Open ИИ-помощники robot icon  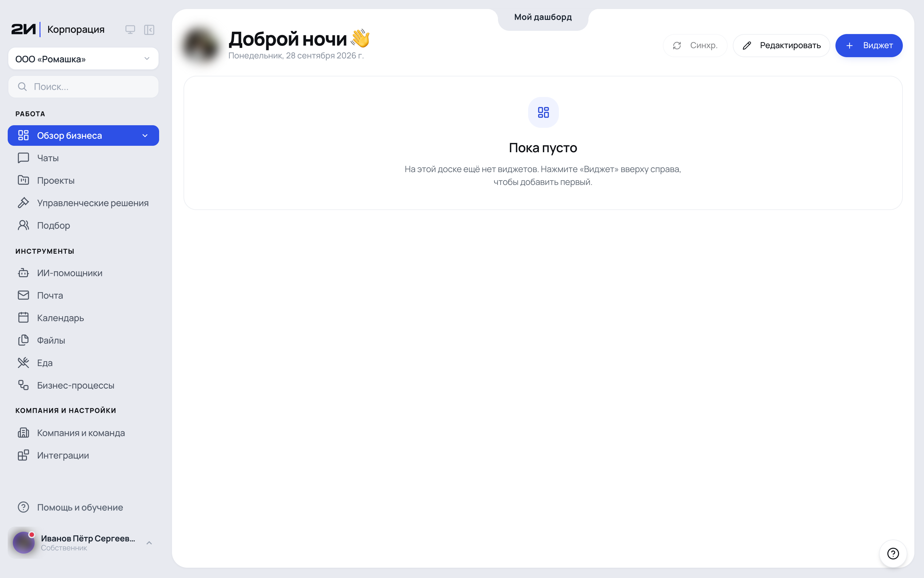pos(23,273)
